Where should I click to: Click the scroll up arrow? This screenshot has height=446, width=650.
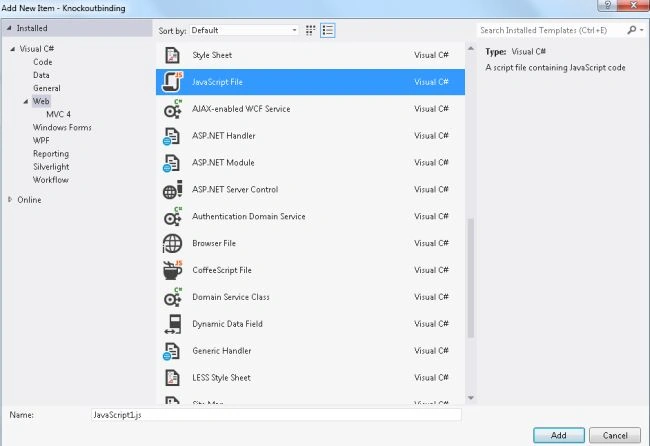(471, 48)
